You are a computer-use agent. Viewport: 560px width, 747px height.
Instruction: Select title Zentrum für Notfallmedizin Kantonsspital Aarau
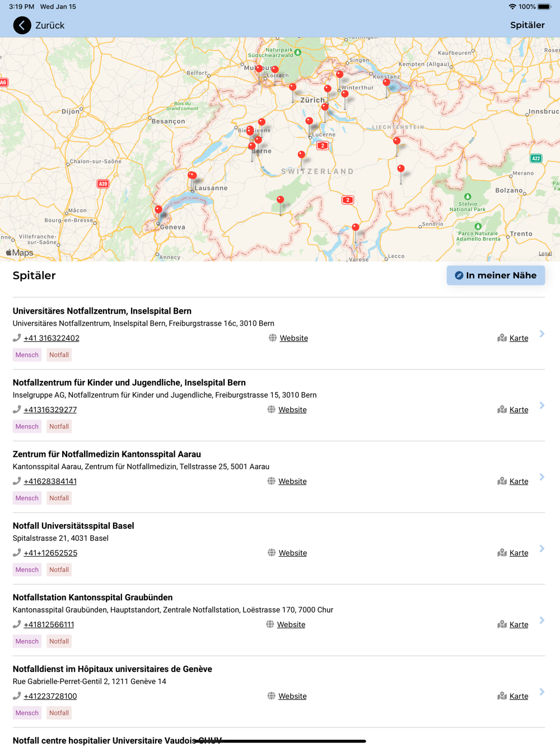coord(106,455)
